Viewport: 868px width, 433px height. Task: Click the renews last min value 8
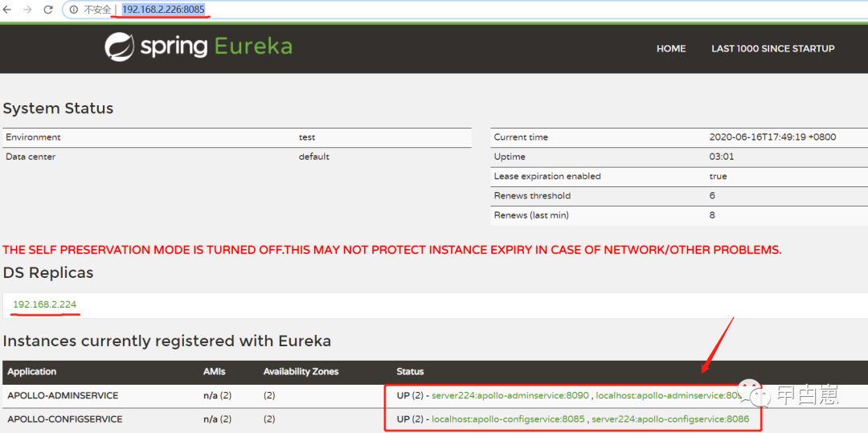coord(712,215)
